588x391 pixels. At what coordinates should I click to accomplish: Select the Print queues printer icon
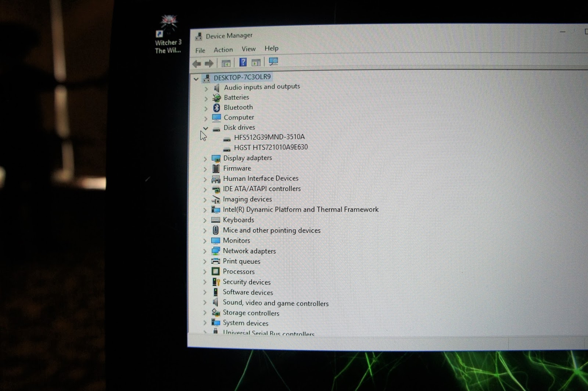pyautogui.click(x=215, y=261)
